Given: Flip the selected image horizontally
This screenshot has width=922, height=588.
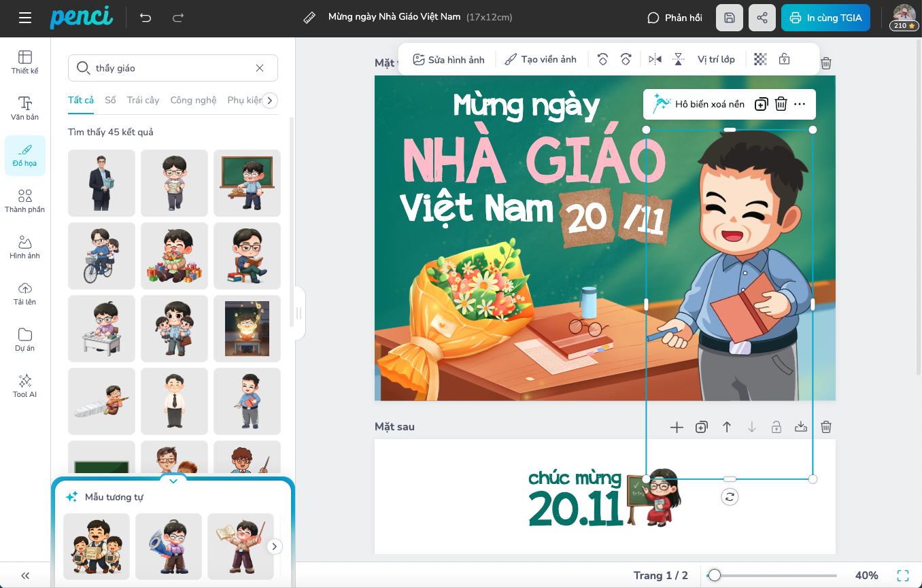Looking at the screenshot, I should coord(655,60).
